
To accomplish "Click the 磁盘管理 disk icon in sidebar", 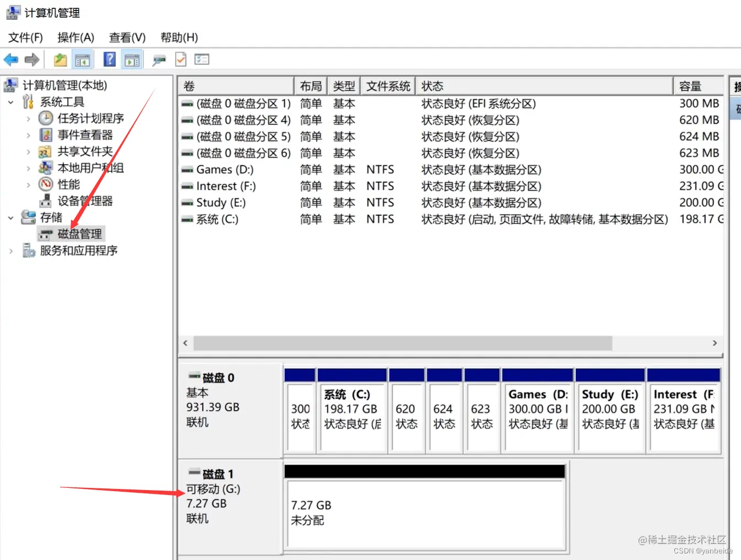I will pos(47,233).
